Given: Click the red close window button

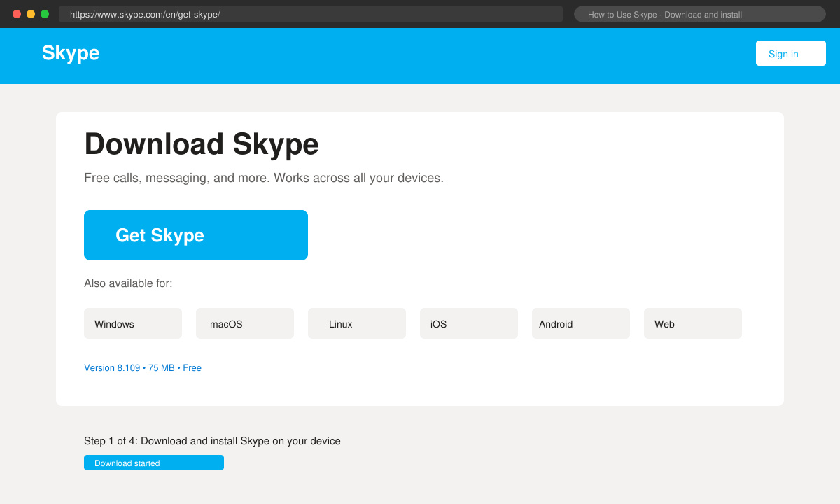Looking at the screenshot, I should (17, 14).
